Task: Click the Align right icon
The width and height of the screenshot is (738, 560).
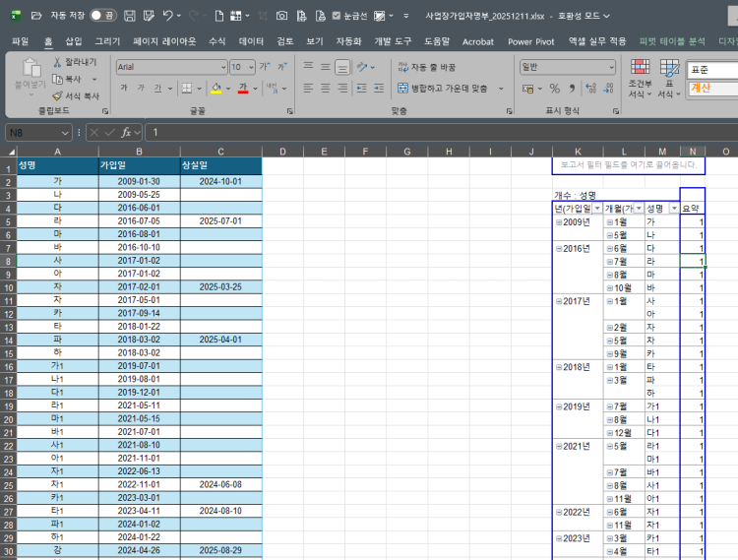Action: [342, 88]
